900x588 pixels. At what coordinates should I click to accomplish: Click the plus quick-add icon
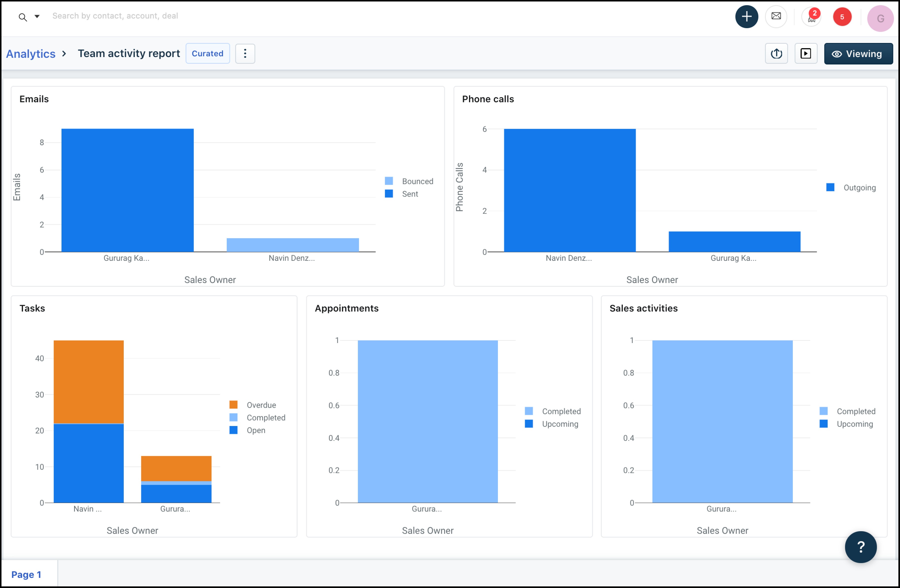(746, 17)
